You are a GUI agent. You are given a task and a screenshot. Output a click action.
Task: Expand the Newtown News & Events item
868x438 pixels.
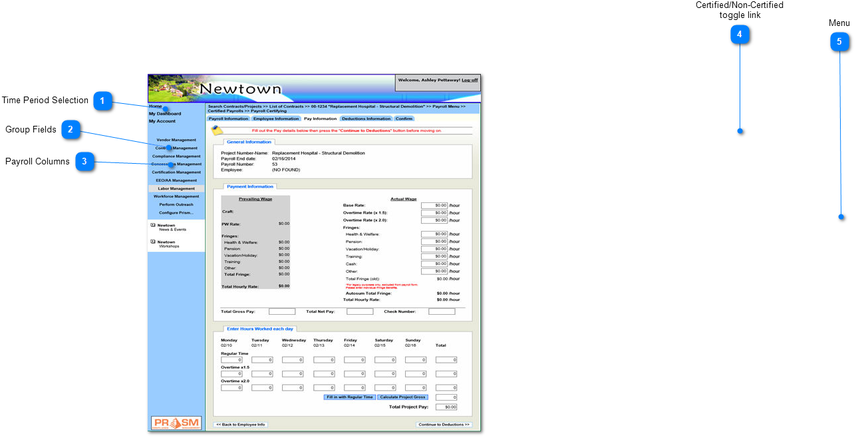pyautogui.click(x=153, y=225)
